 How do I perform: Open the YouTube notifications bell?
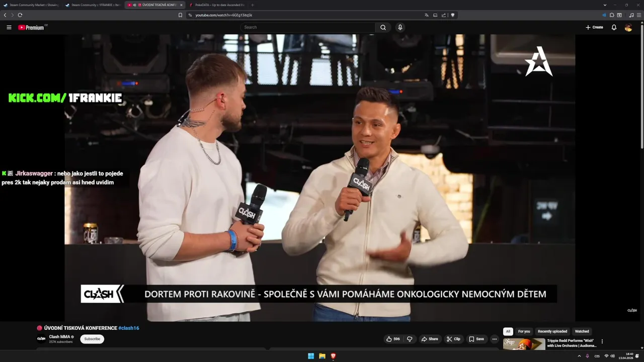point(614,27)
